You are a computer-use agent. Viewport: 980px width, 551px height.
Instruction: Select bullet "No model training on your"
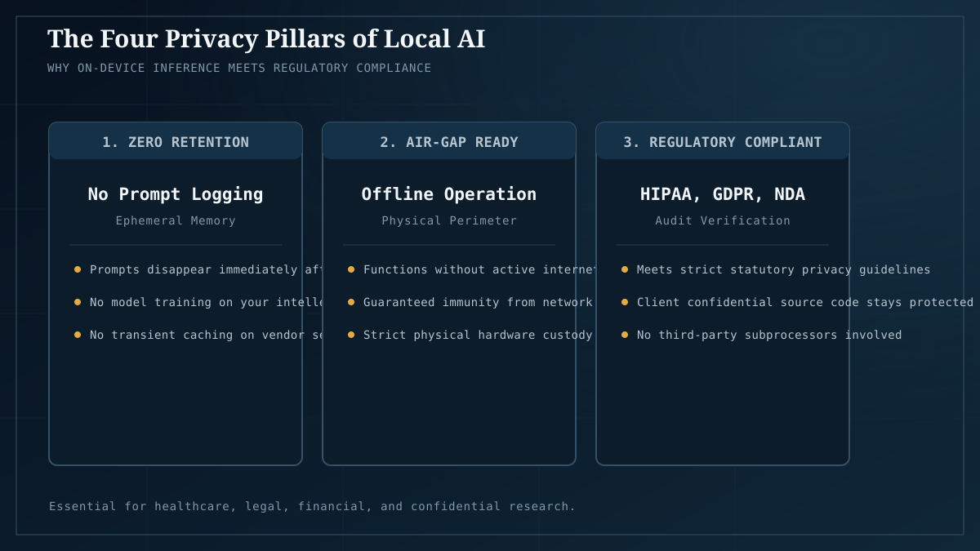(198, 302)
